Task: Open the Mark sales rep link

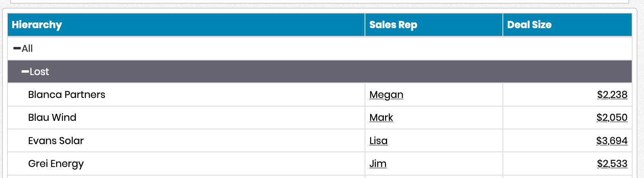Action: point(381,118)
